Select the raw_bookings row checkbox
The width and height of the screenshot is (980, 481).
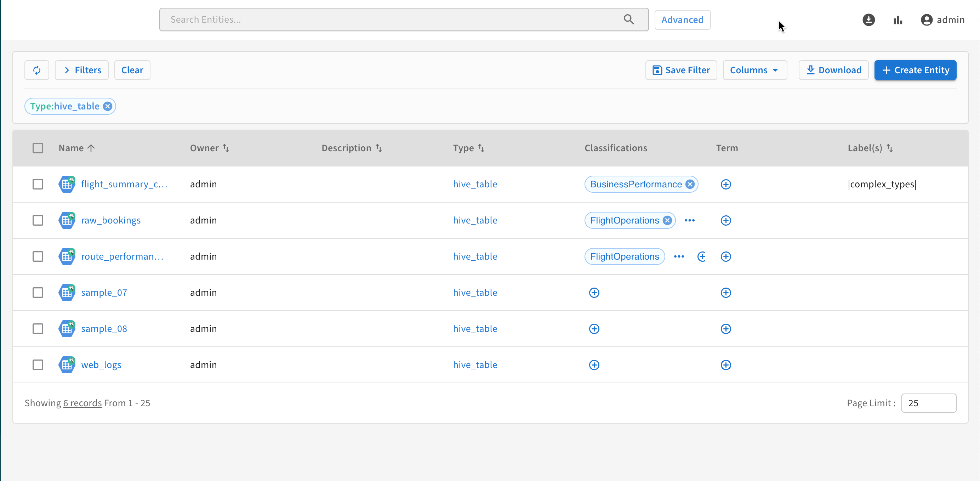coord(38,220)
